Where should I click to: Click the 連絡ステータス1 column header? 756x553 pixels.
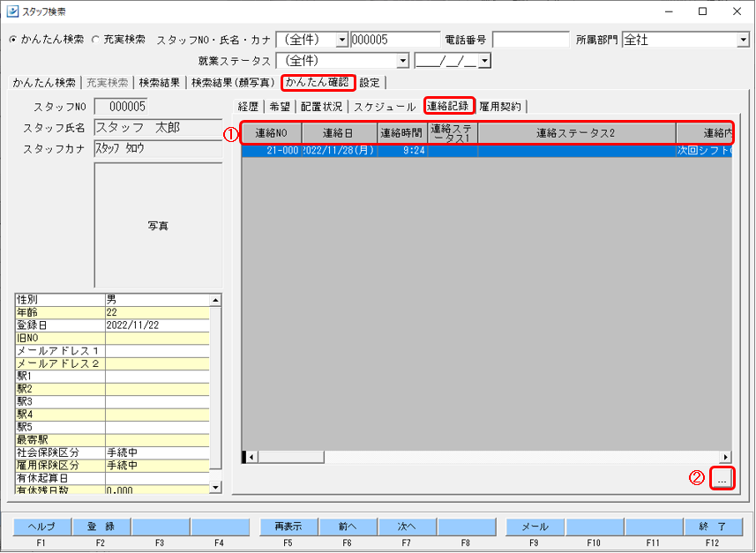[x=453, y=133]
